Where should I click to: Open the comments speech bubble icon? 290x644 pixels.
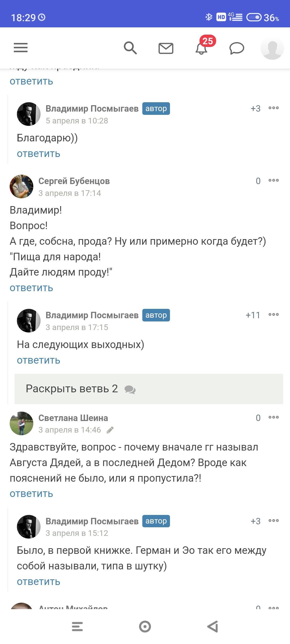(x=237, y=49)
